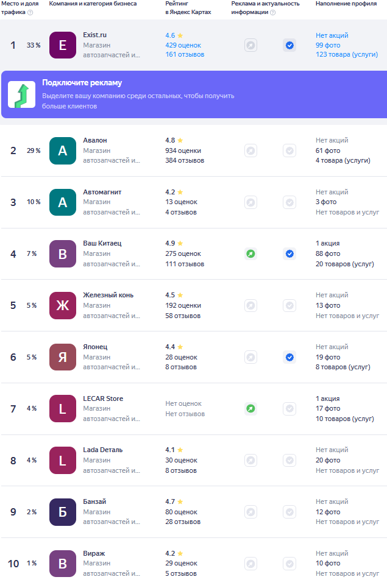Viewport: 387px width, 588px height.
Task: Click the grey verification checkmark for Железный конь
Action: (289, 306)
